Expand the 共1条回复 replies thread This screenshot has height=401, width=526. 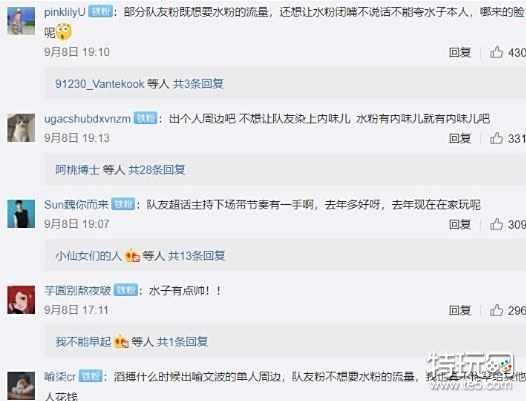click(x=182, y=342)
